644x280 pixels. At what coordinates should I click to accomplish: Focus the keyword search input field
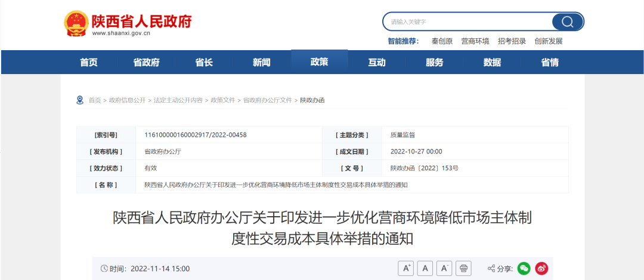click(467, 22)
